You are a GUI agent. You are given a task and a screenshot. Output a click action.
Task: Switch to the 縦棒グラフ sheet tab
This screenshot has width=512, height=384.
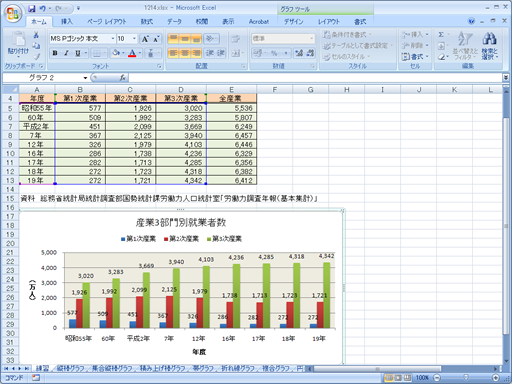(x=70, y=368)
